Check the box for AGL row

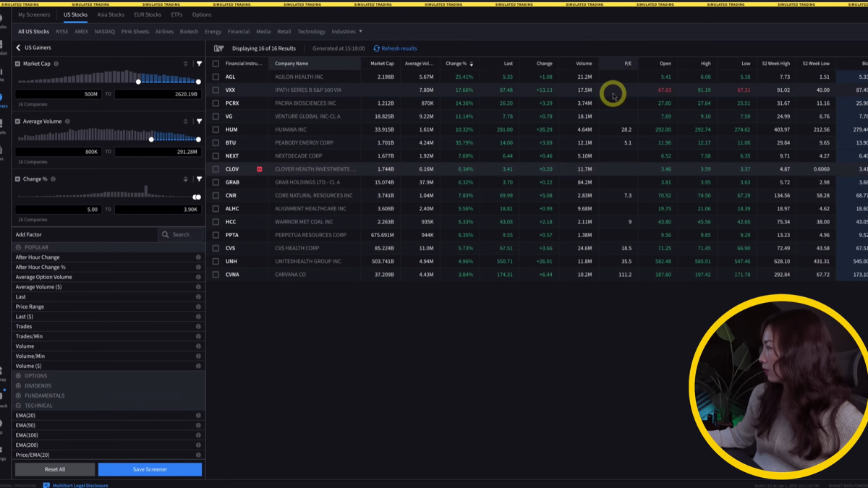point(216,77)
